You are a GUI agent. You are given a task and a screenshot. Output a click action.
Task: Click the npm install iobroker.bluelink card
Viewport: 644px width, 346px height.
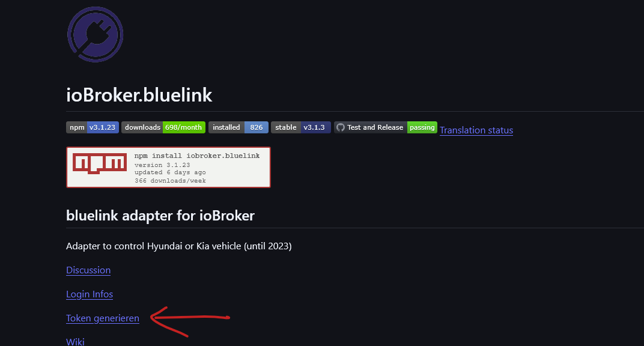[168, 167]
